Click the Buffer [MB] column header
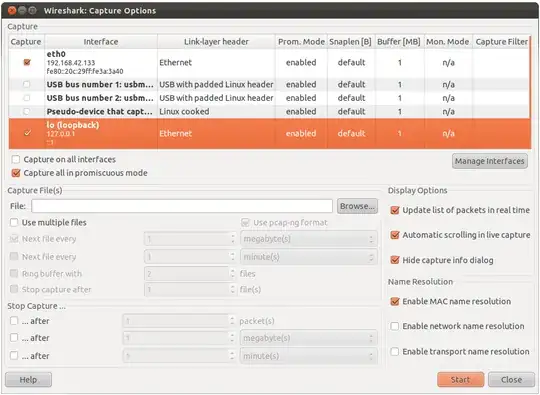 coord(399,42)
